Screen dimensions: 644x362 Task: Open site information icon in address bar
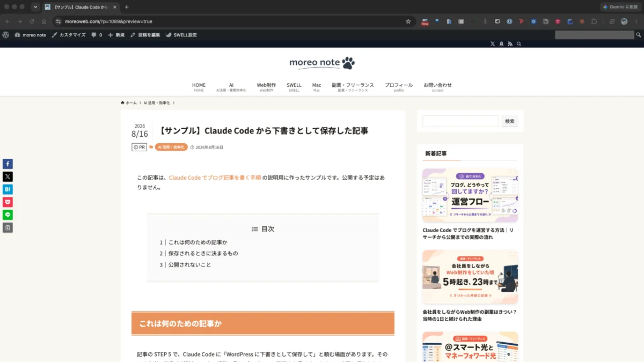coord(58,21)
